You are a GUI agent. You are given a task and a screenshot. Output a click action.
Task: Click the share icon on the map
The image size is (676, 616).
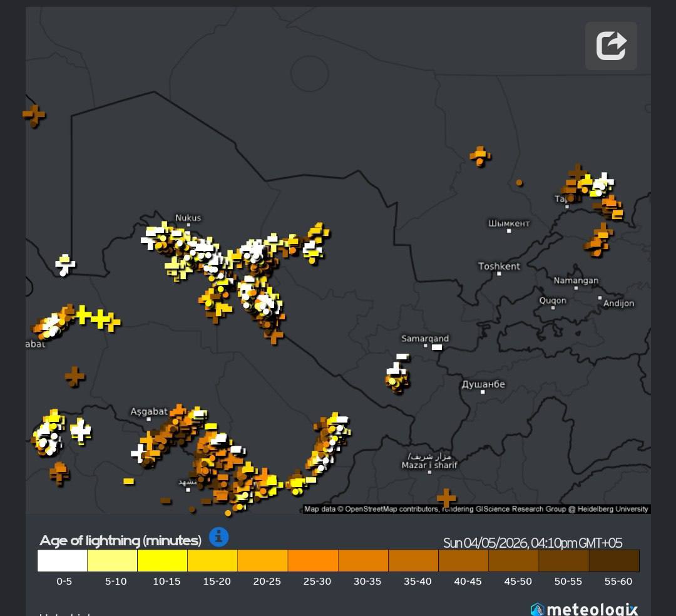(611, 46)
